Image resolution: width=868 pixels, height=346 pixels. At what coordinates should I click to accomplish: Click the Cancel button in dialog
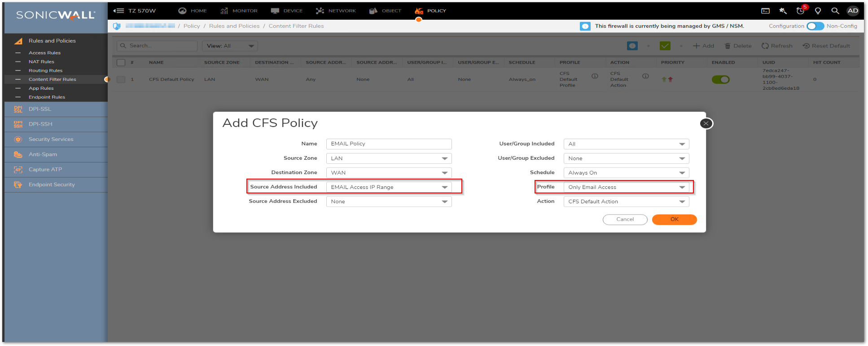(625, 219)
